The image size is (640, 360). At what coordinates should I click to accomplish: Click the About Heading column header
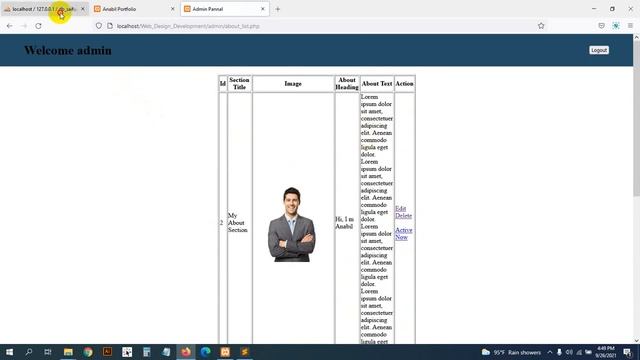tap(347, 84)
